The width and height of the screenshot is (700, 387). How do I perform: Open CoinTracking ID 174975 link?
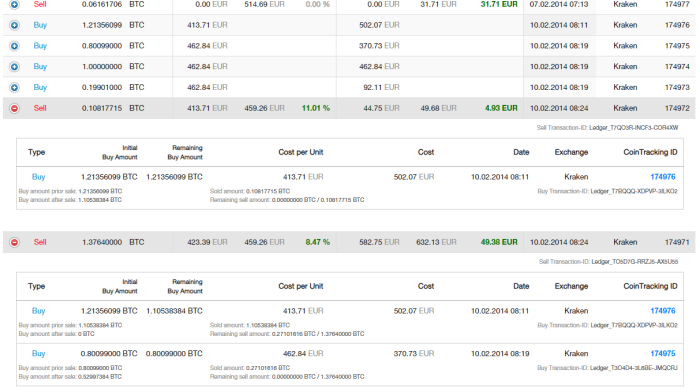click(662, 354)
